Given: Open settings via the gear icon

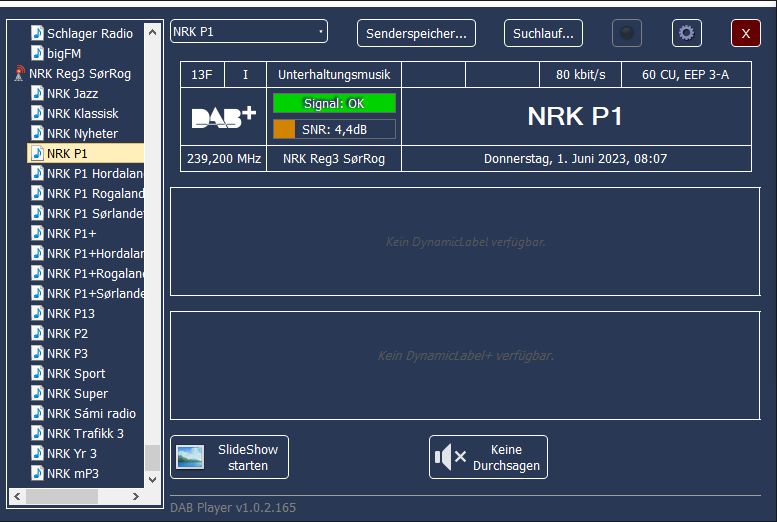Looking at the screenshot, I should point(686,33).
